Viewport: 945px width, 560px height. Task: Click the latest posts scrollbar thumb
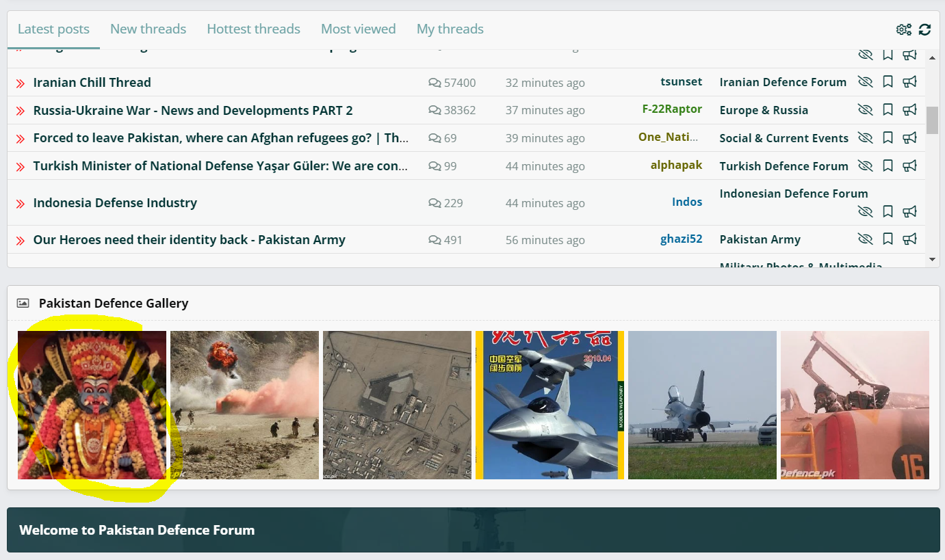point(932,120)
